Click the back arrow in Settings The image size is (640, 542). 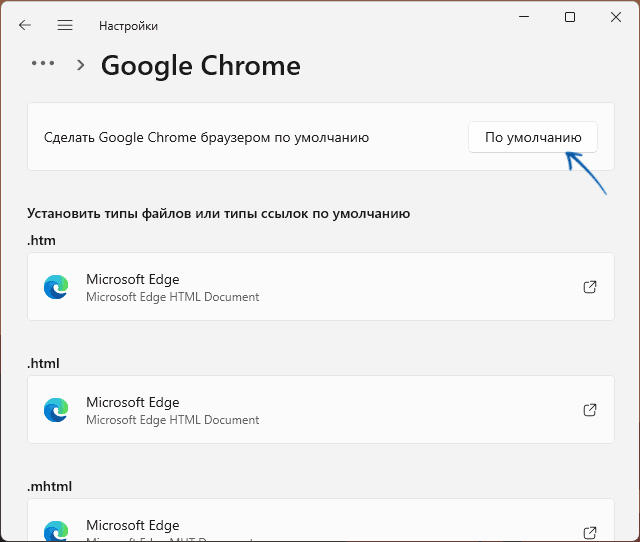pyautogui.click(x=25, y=25)
